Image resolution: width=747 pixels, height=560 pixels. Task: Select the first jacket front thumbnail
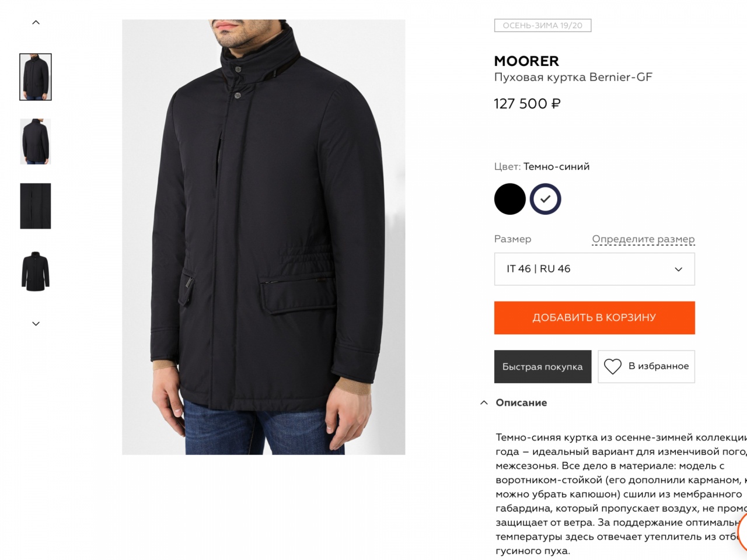[36, 77]
